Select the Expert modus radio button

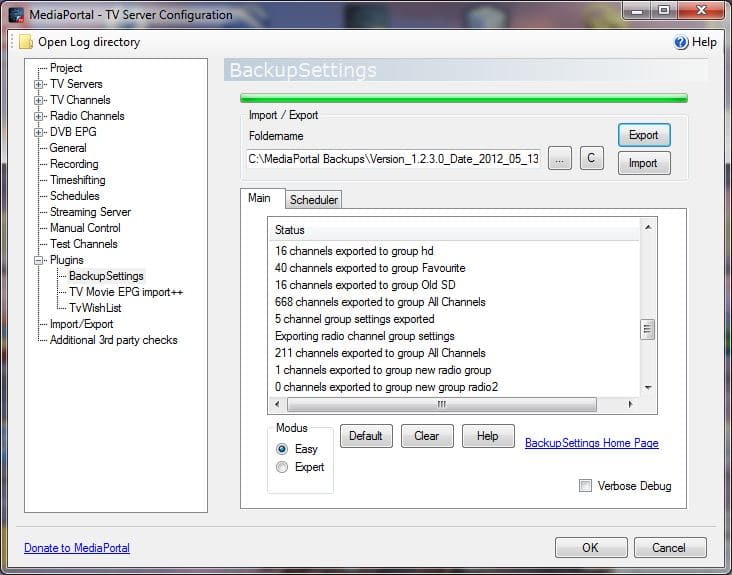click(282, 467)
